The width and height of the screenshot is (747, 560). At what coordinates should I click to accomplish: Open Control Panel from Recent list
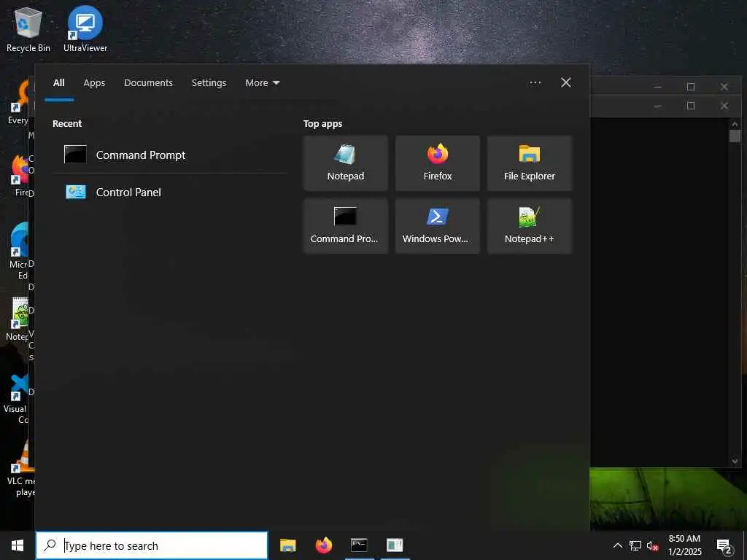coord(169,192)
